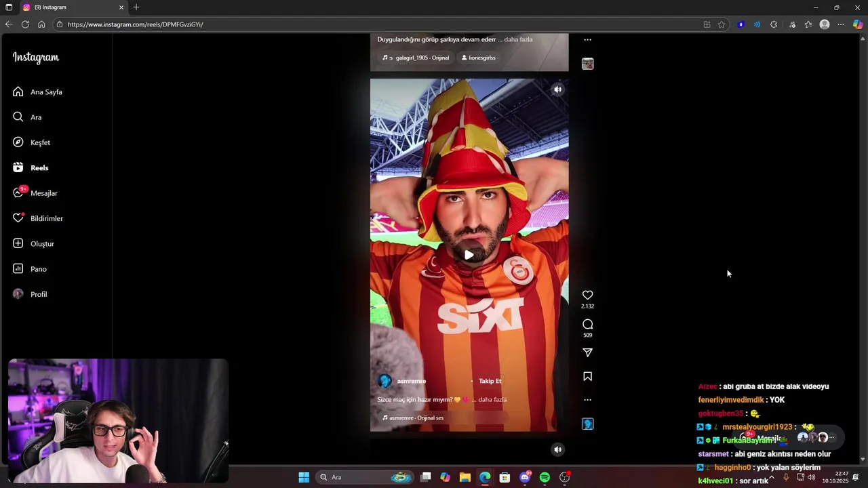
Task: Open Mesajlar messages
Action: click(35, 193)
